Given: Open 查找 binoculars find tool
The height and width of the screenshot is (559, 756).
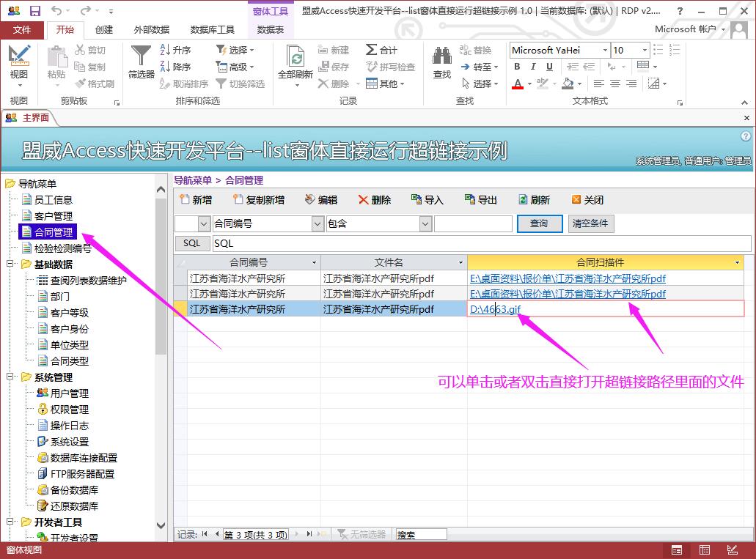Looking at the screenshot, I should (x=442, y=63).
